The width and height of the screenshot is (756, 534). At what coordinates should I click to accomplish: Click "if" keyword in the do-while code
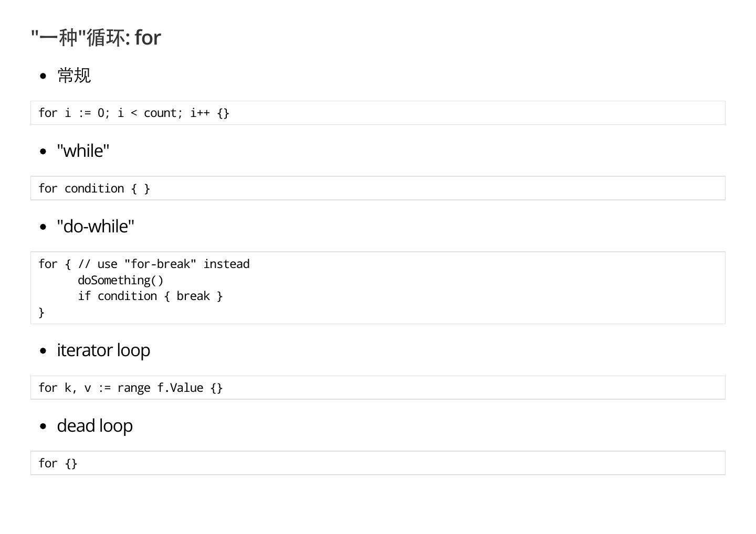click(84, 296)
